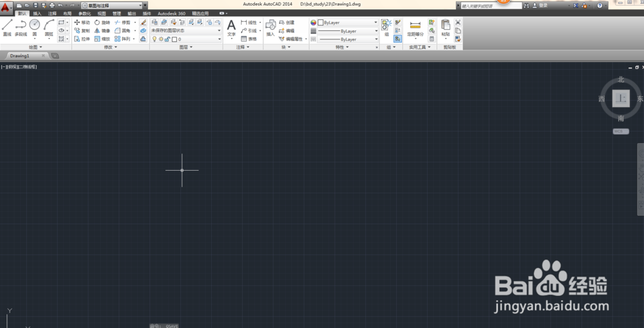Open the Layer Properties manager icon
The height and width of the screenshot is (328, 644).
point(155,22)
